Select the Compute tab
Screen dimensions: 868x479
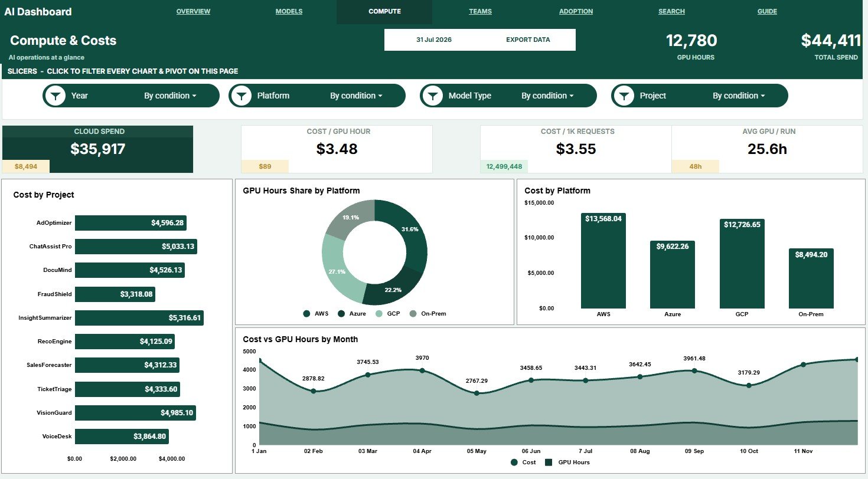coord(384,11)
